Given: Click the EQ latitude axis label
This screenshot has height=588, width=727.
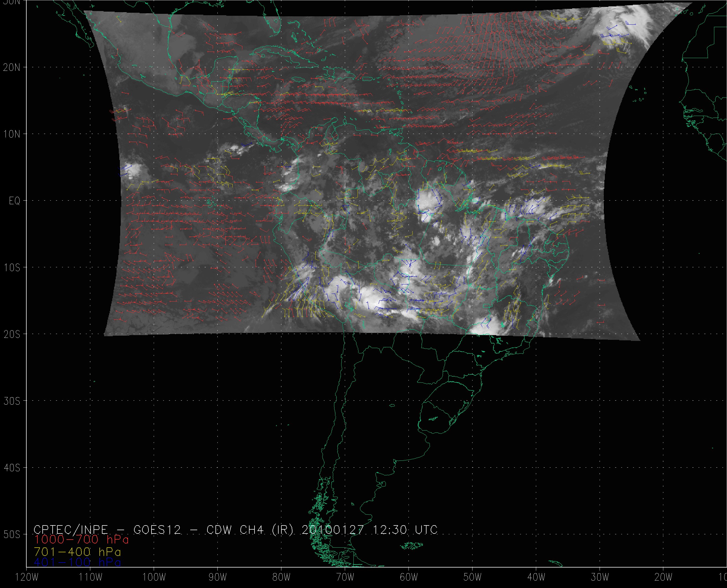Looking at the screenshot, I should [15, 201].
